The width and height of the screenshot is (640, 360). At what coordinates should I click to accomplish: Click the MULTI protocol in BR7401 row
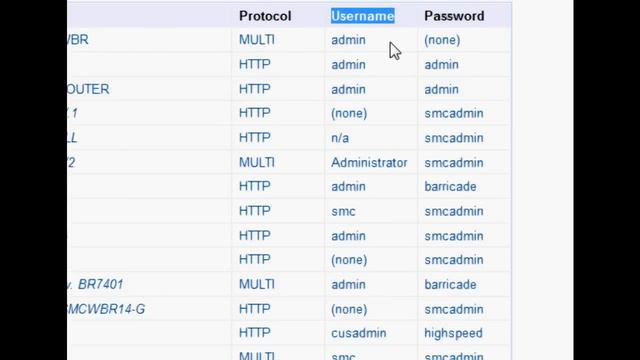(x=257, y=284)
